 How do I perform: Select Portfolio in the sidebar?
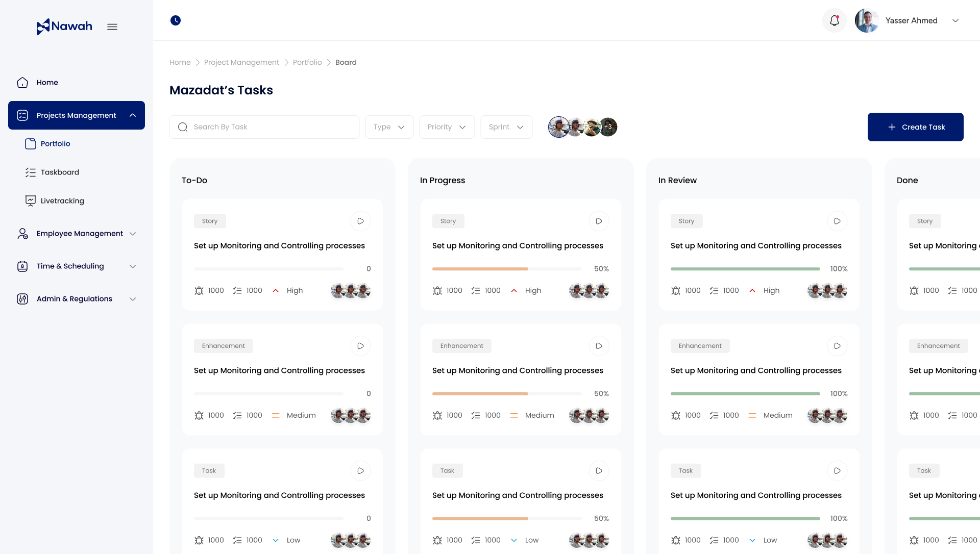[x=55, y=144]
